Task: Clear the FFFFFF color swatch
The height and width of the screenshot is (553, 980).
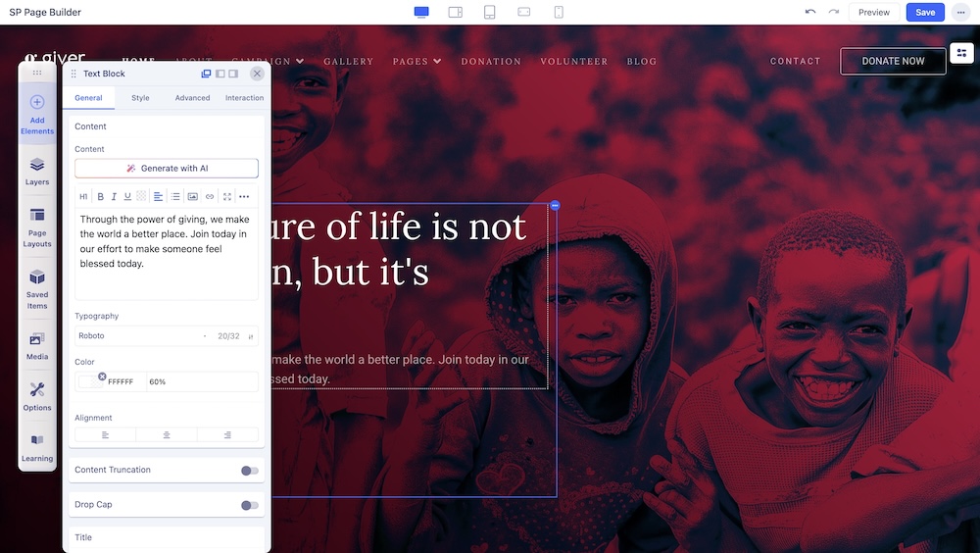Action: (x=102, y=377)
